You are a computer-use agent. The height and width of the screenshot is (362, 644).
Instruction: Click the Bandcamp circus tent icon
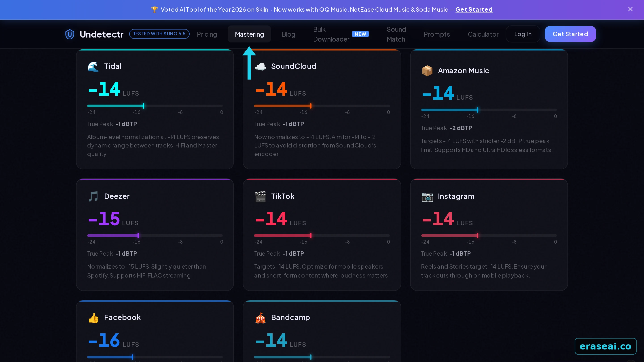[x=260, y=318]
